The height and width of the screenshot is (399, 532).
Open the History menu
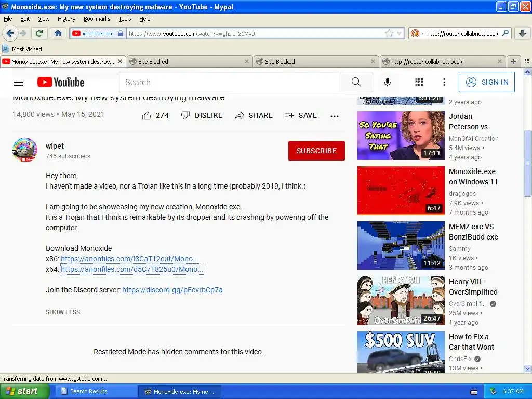coord(66,19)
